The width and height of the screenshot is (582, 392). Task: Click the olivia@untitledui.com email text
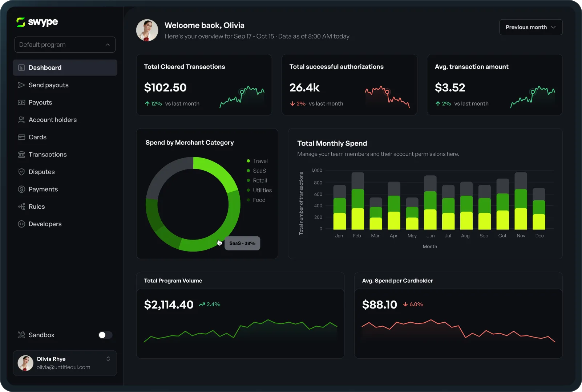coord(63,367)
